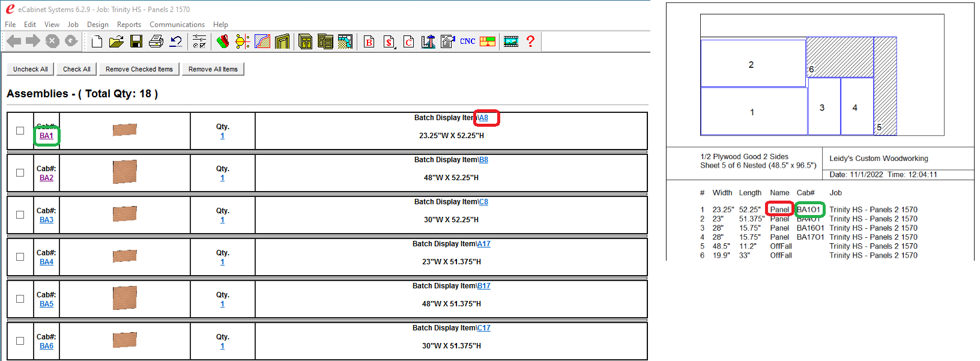
Task: Open the Reports menu
Action: click(x=129, y=25)
